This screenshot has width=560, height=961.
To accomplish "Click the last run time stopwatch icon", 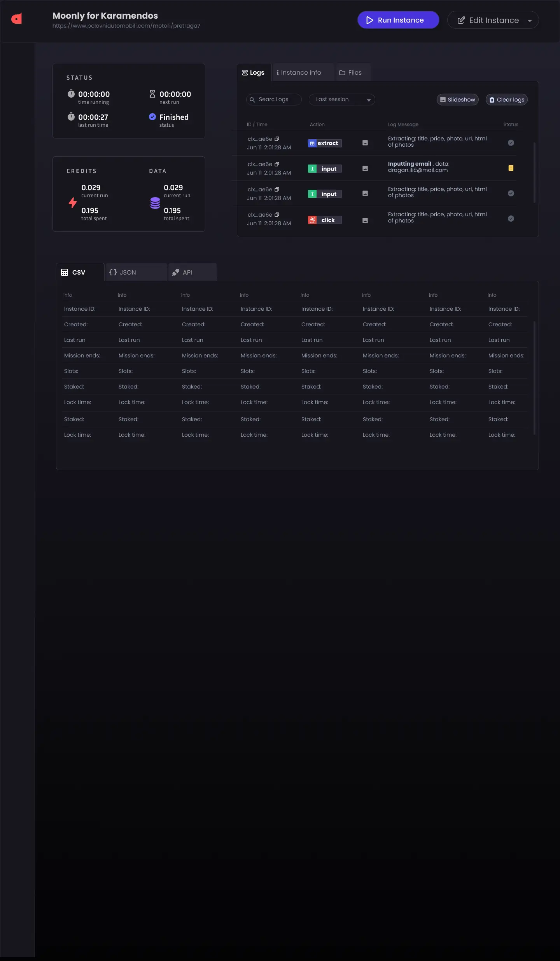I will tap(71, 117).
